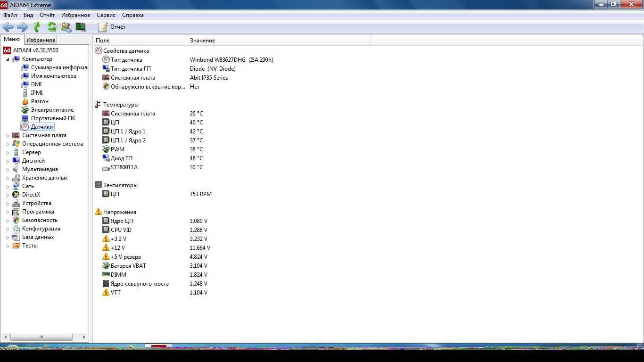
Task: Click the +12 V warning icon
Action: (x=106, y=248)
